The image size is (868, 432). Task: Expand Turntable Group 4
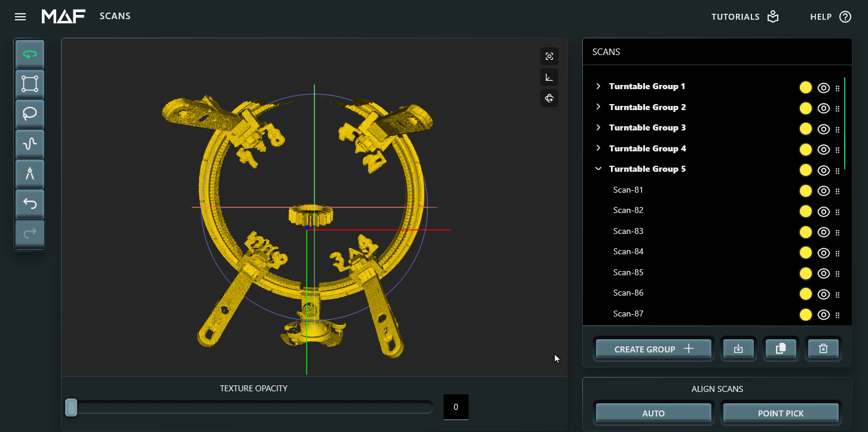[598, 148]
